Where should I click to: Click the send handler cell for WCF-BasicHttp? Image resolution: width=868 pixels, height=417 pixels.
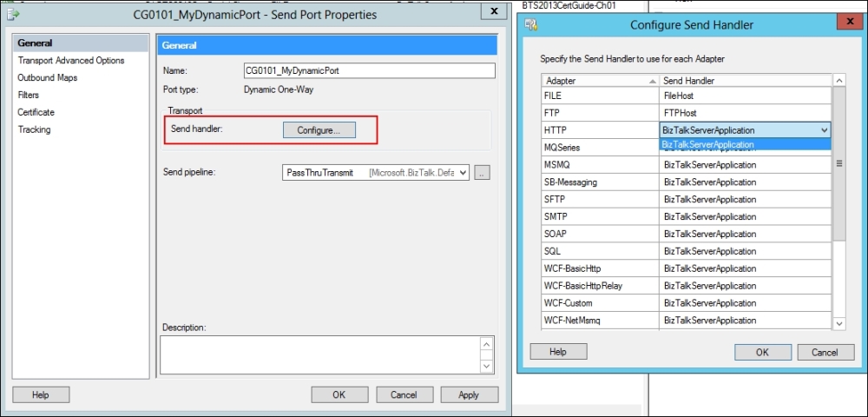pyautogui.click(x=745, y=268)
